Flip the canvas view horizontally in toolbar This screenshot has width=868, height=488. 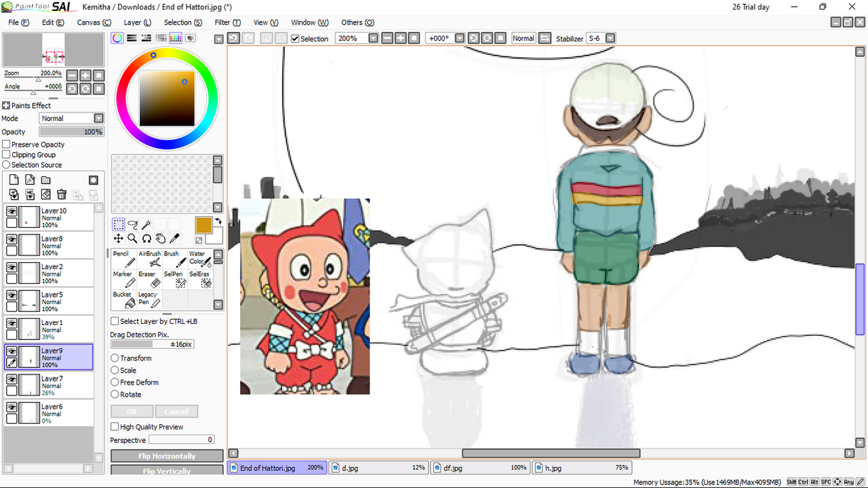[544, 38]
